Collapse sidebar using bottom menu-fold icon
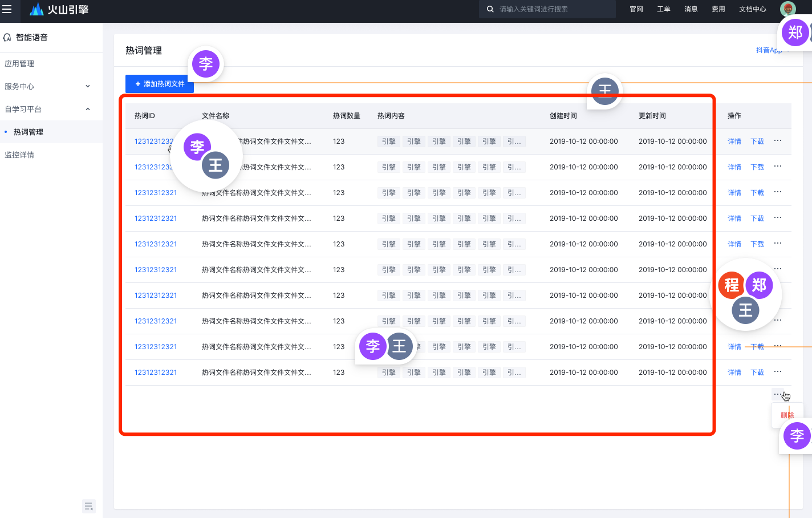The width and height of the screenshot is (812, 518). click(x=88, y=506)
